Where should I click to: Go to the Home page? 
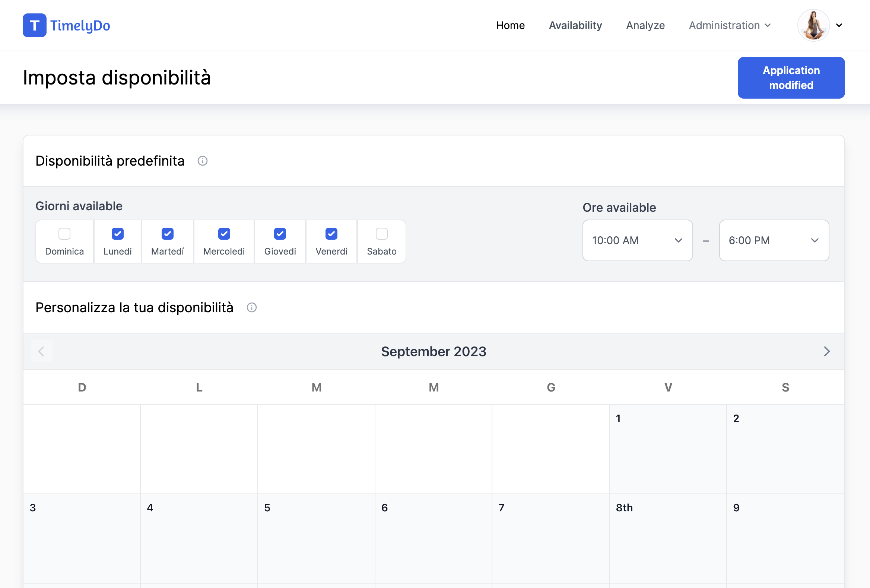pos(510,25)
